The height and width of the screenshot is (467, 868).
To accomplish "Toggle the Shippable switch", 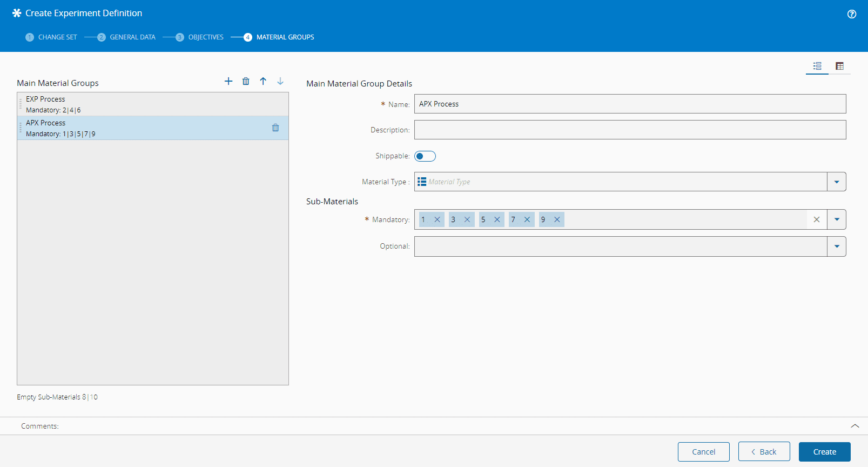I will point(425,156).
